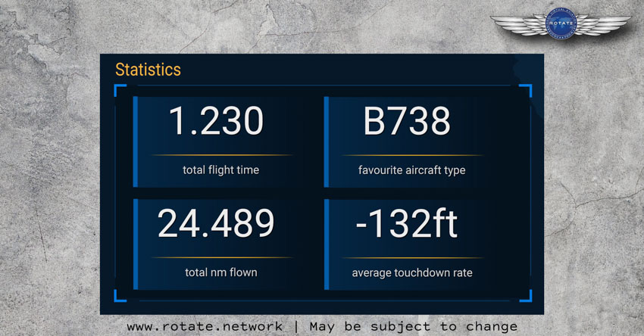
Task: Select the favourite aircraft type label
Action: click(411, 170)
